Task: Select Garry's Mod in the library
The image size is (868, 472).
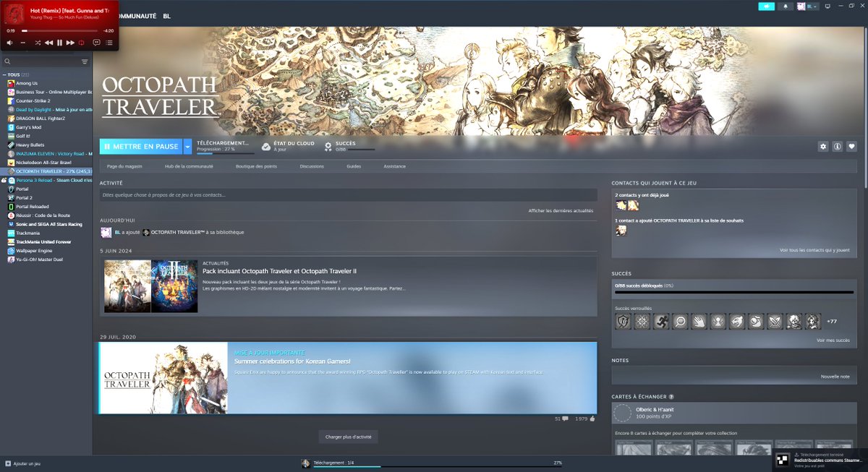Action: [x=30, y=127]
